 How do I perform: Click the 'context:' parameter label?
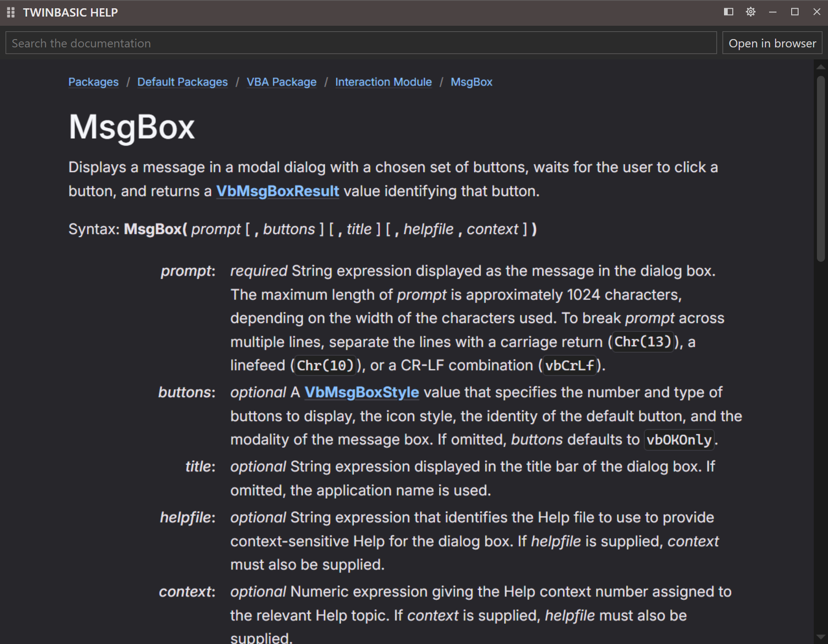pyautogui.click(x=187, y=592)
